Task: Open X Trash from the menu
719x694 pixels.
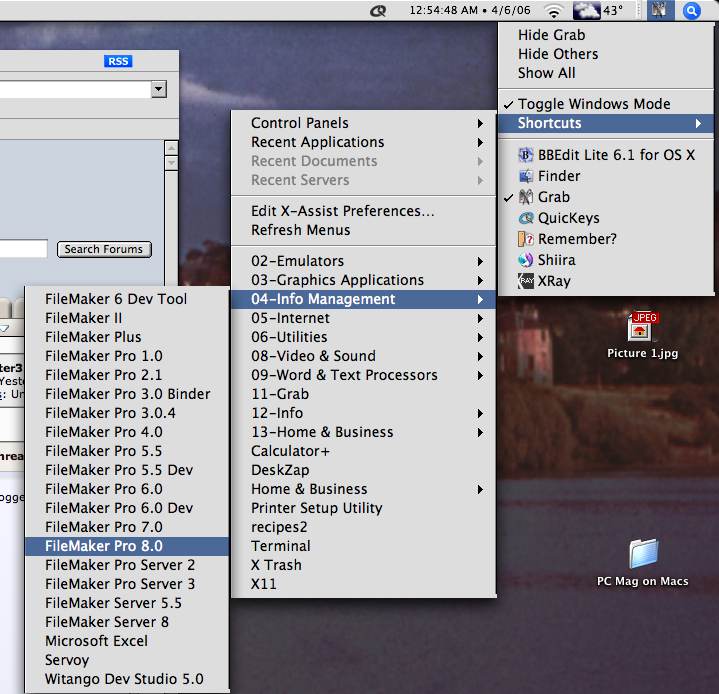Action: 364,565
